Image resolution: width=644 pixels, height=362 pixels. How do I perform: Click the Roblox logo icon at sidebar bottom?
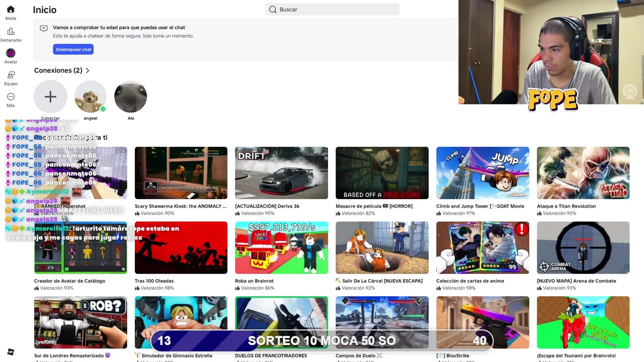point(11,352)
